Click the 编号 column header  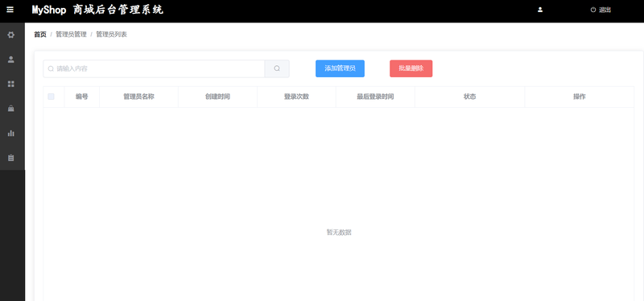(x=82, y=97)
